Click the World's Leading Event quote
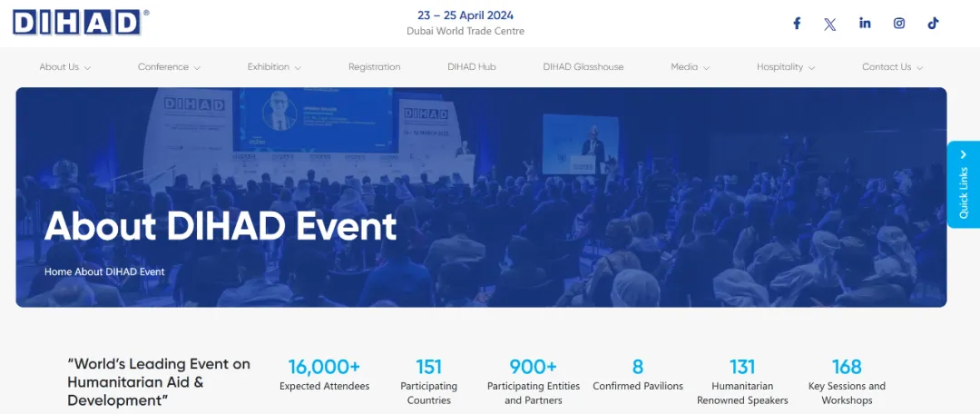The height and width of the screenshot is (414, 980). tap(159, 382)
